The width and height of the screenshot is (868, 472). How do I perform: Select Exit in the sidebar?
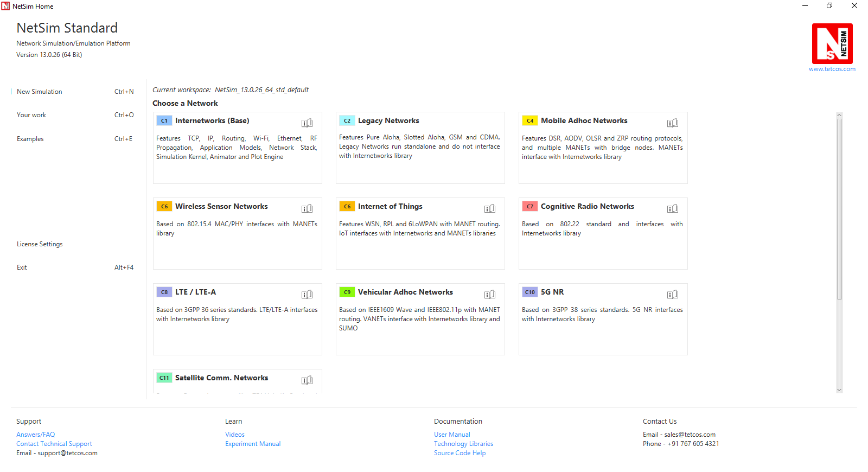pos(22,267)
